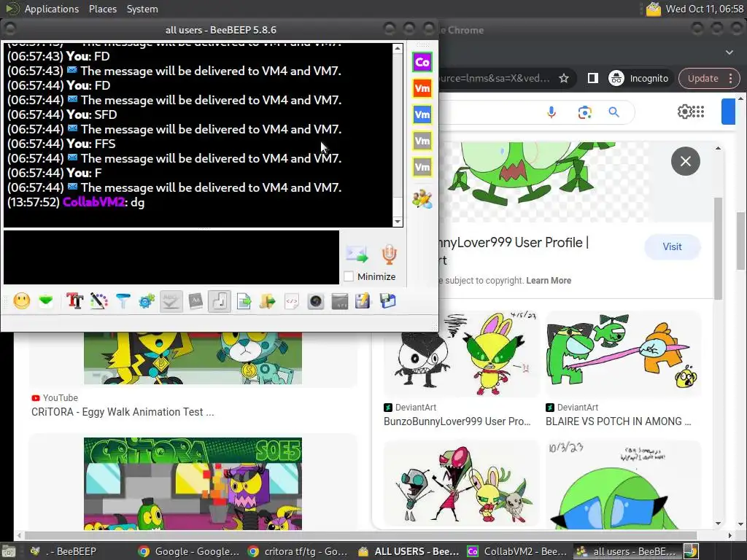Open the Applications menu
Screen dimensions: 747x560
[x=52, y=9]
